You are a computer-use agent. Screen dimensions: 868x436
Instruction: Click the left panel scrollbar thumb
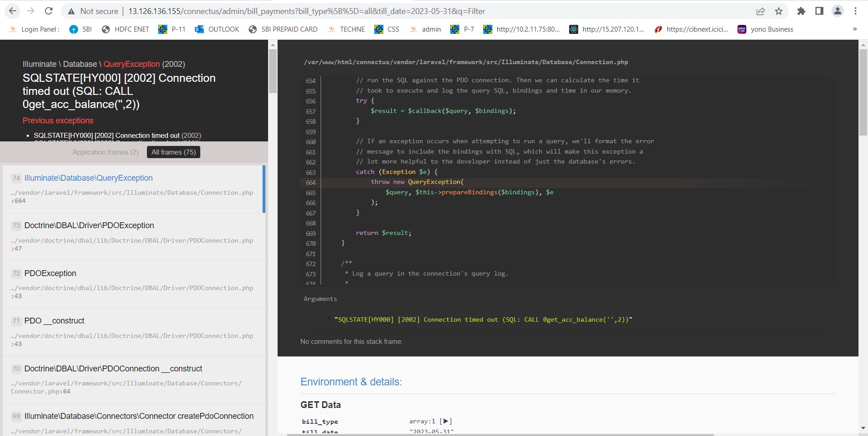click(x=273, y=71)
